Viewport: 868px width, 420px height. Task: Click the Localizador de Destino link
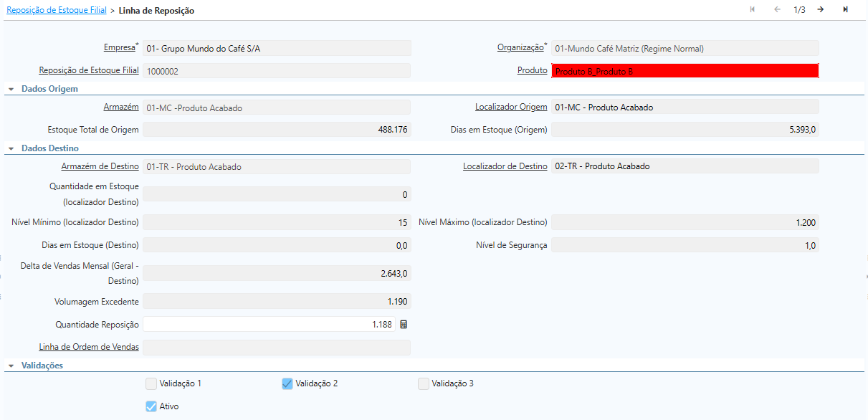pos(505,166)
